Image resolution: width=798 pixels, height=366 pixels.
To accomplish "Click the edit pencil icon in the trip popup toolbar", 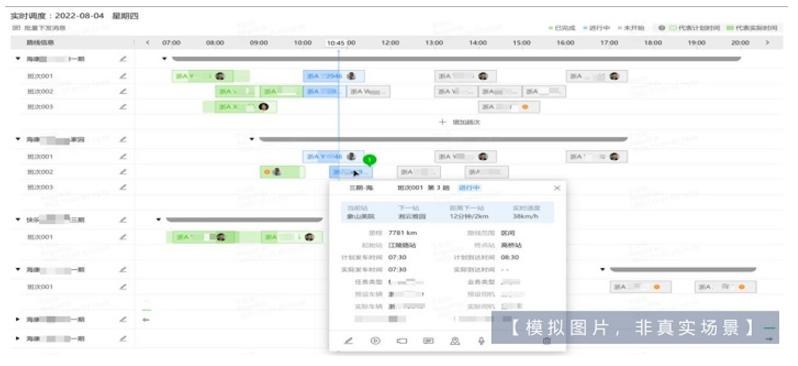I will click(348, 341).
